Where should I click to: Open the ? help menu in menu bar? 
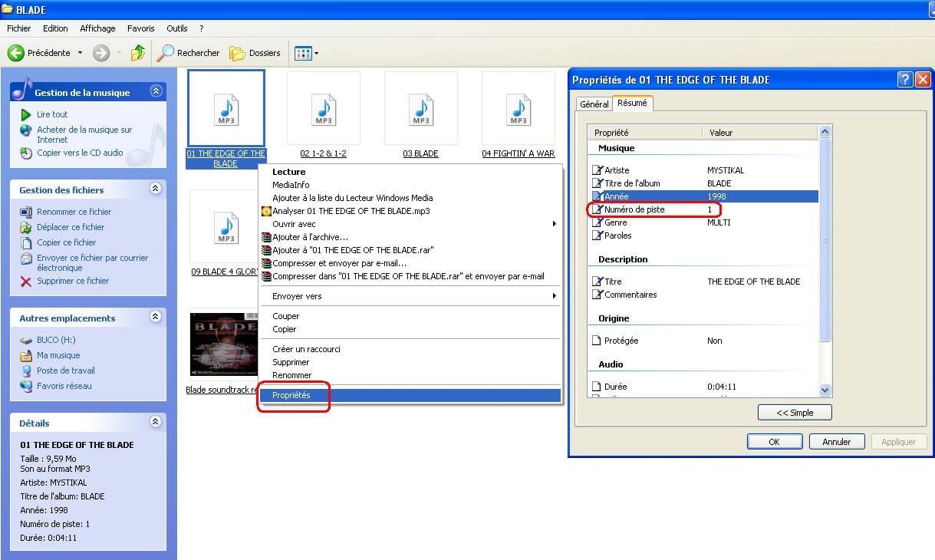[201, 28]
